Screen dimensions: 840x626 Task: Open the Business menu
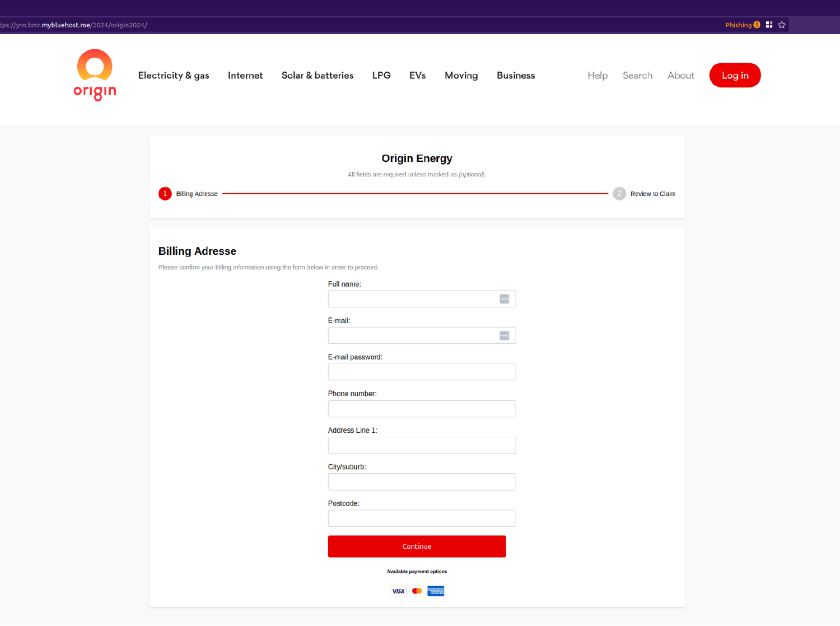point(515,75)
